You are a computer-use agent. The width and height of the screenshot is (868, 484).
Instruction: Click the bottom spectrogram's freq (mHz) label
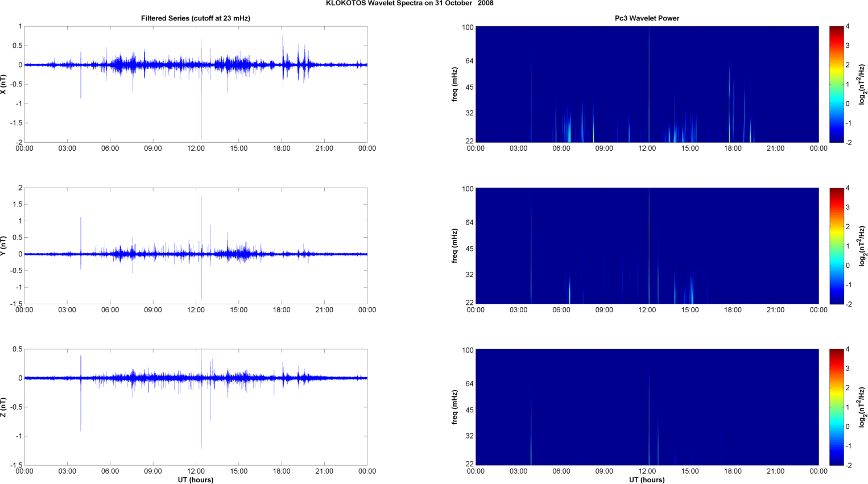coord(455,407)
